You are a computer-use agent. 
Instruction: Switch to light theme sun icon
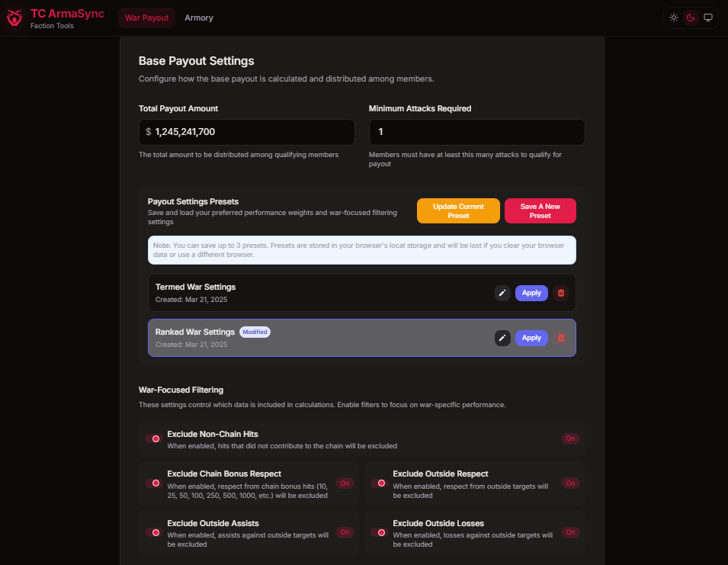coord(674,18)
